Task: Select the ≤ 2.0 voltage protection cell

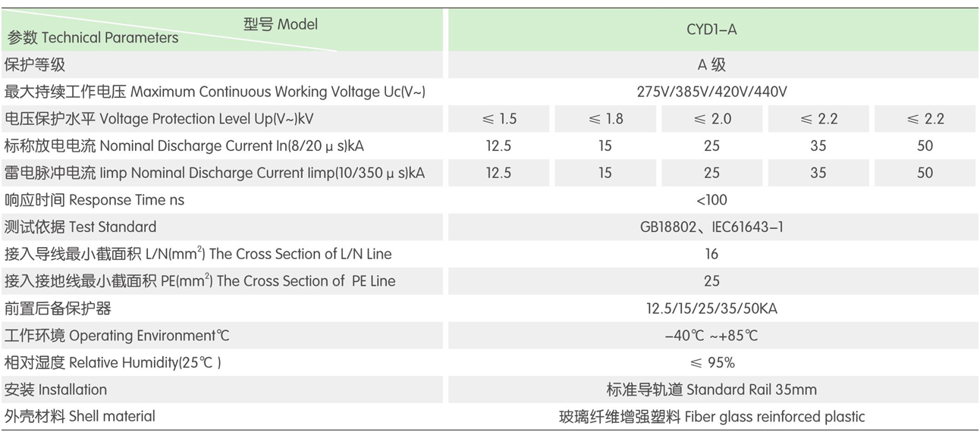Action: click(x=711, y=119)
